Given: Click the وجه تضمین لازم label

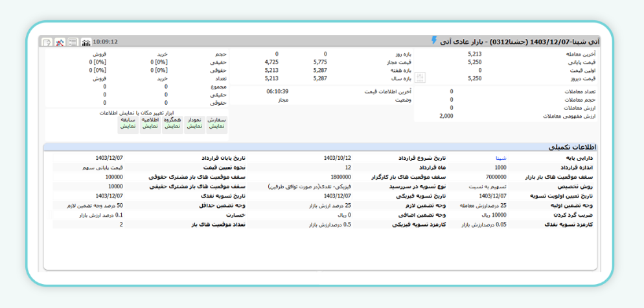Looking at the screenshot, I should pyautogui.click(x=426, y=206).
